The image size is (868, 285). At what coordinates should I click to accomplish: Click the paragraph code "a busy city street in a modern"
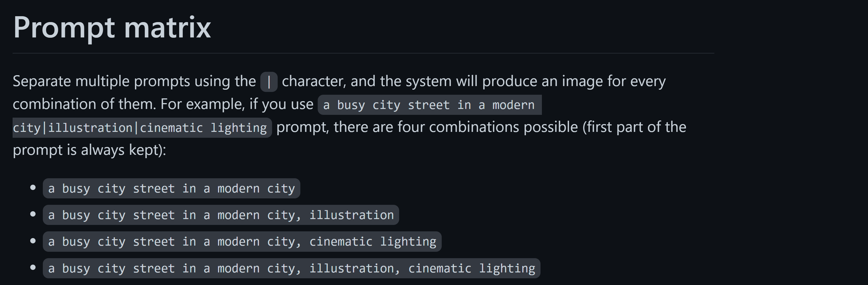click(429, 105)
